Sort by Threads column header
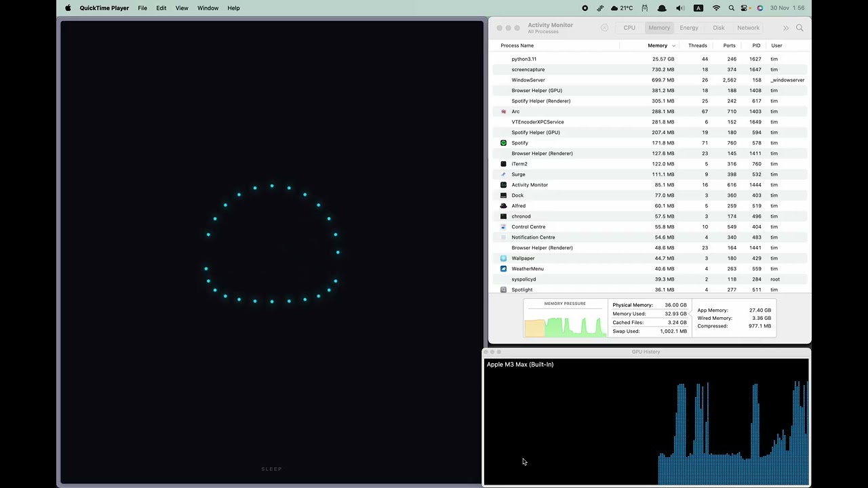868x488 pixels. [697, 45]
